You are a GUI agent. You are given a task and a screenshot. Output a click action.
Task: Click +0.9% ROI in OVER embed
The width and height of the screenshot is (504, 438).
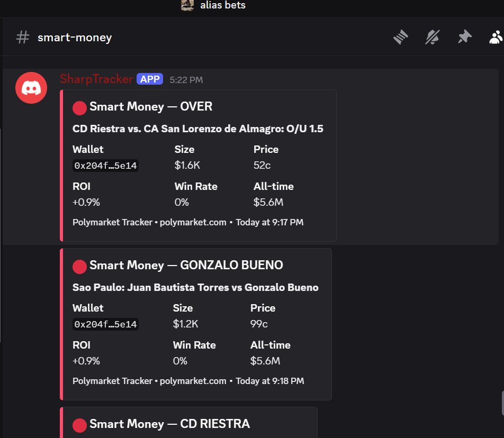point(86,202)
